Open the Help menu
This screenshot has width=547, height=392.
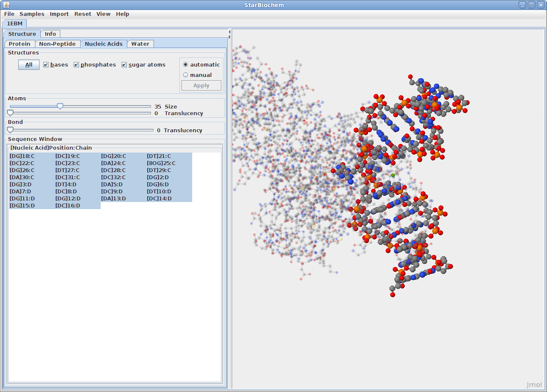(123, 14)
